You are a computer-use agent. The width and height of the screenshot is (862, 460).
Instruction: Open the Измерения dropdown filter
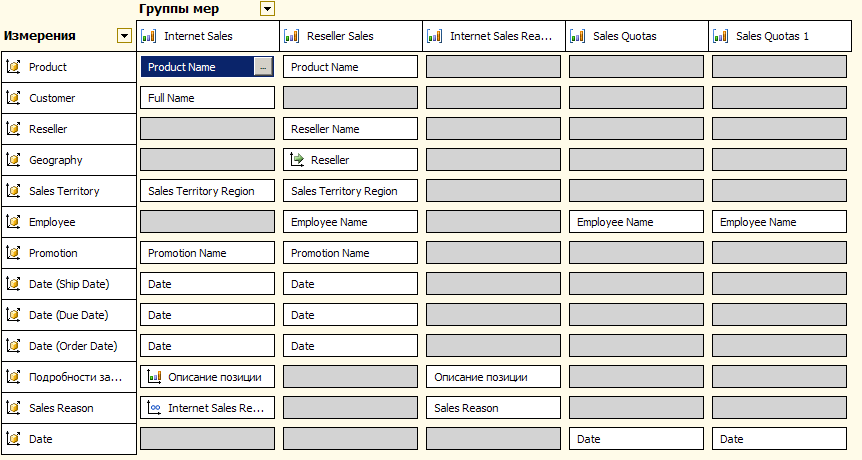click(x=125, y=36)
